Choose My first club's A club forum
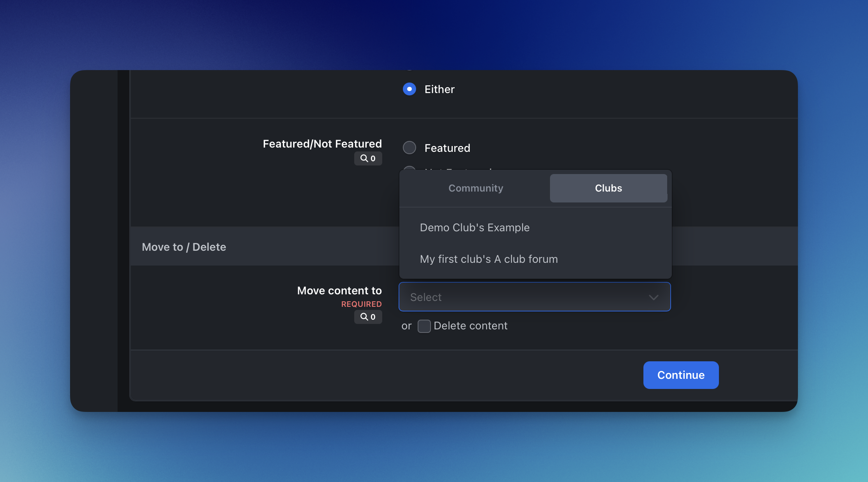Viewport: 868px width, 482px height. 488,259
